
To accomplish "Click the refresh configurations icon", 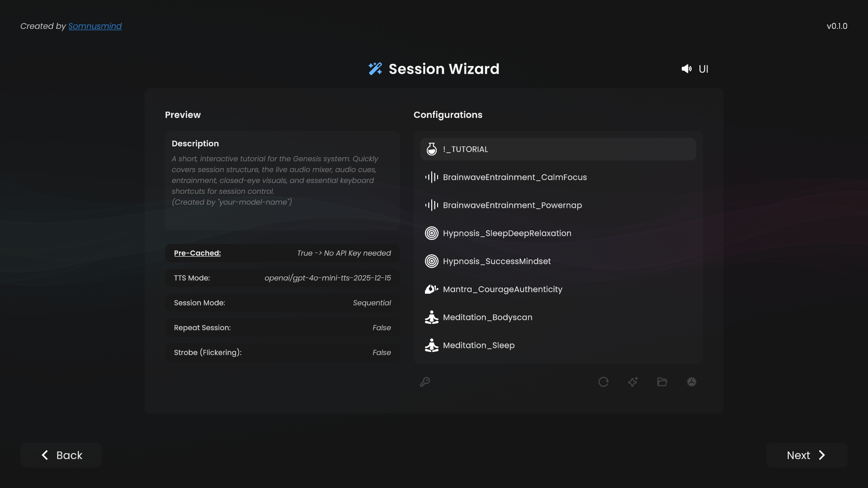I will (x=604, y=382).
